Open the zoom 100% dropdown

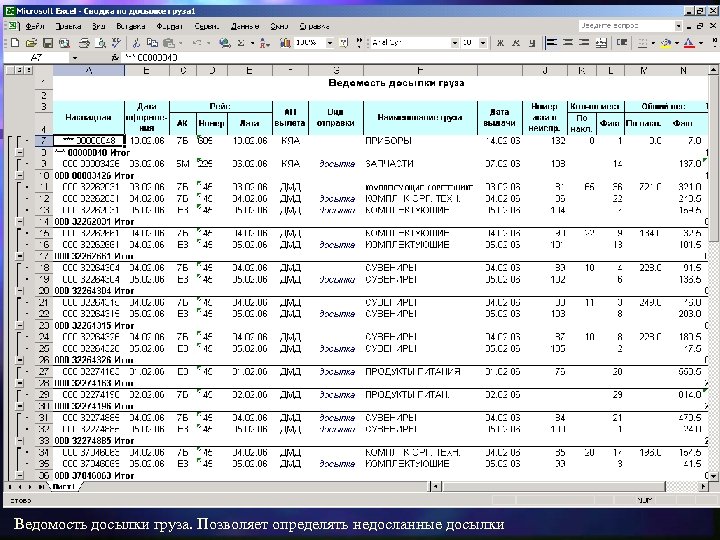tap(329, 43)
